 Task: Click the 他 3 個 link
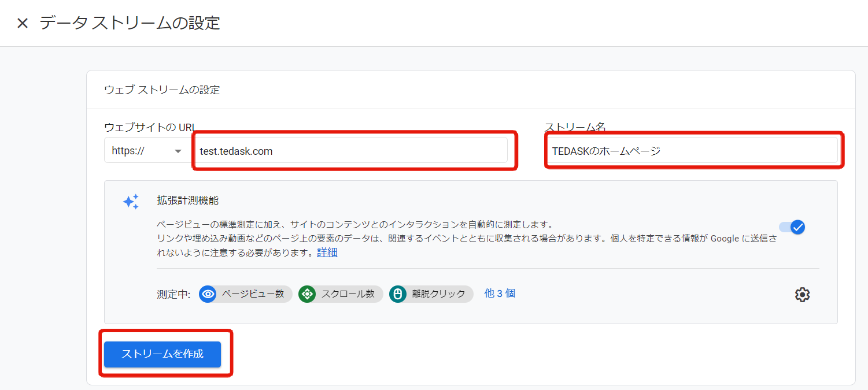[x=500, y=294]
